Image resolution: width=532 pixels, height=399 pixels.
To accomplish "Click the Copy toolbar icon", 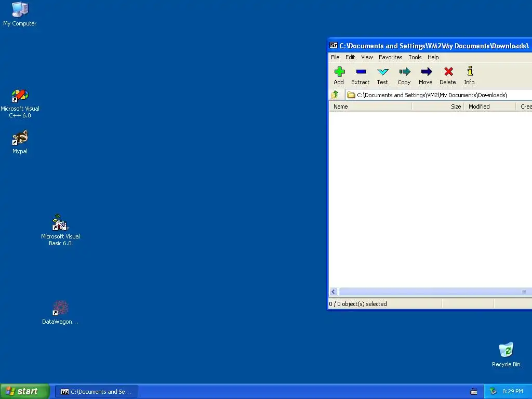I will point(404,75).
